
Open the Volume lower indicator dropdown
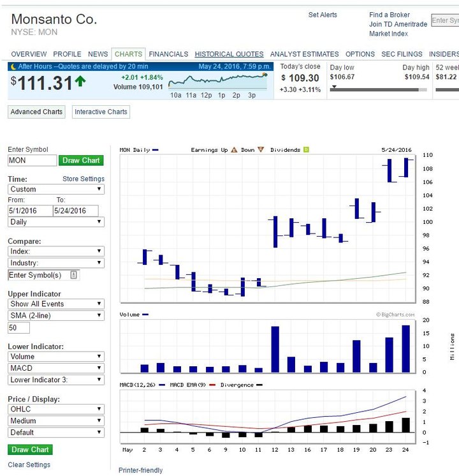point(56,357)
